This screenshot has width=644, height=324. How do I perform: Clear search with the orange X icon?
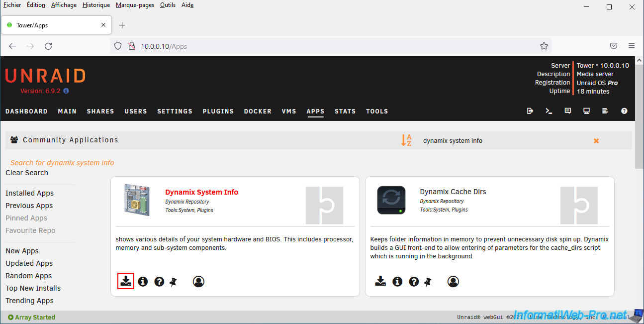point(596,141)
